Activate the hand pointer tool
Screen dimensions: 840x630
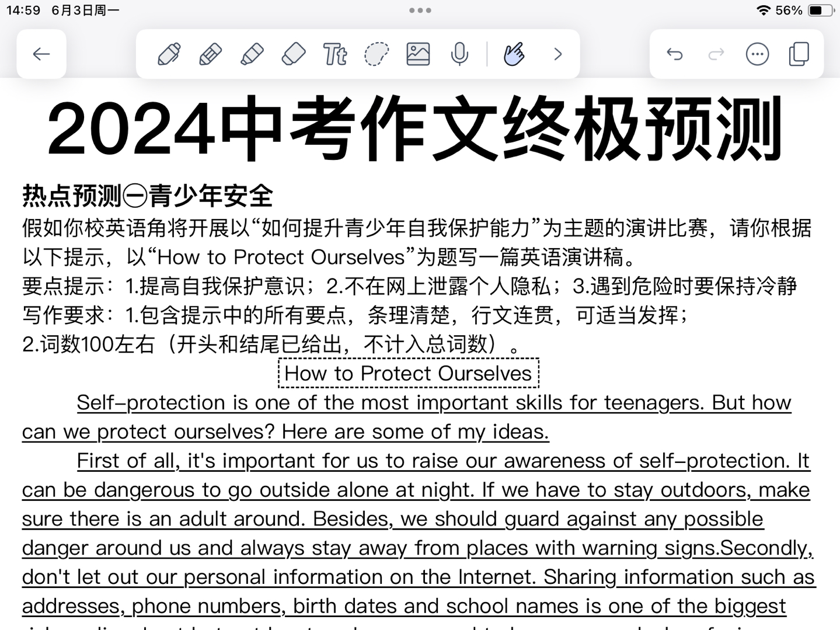(514, 54)
